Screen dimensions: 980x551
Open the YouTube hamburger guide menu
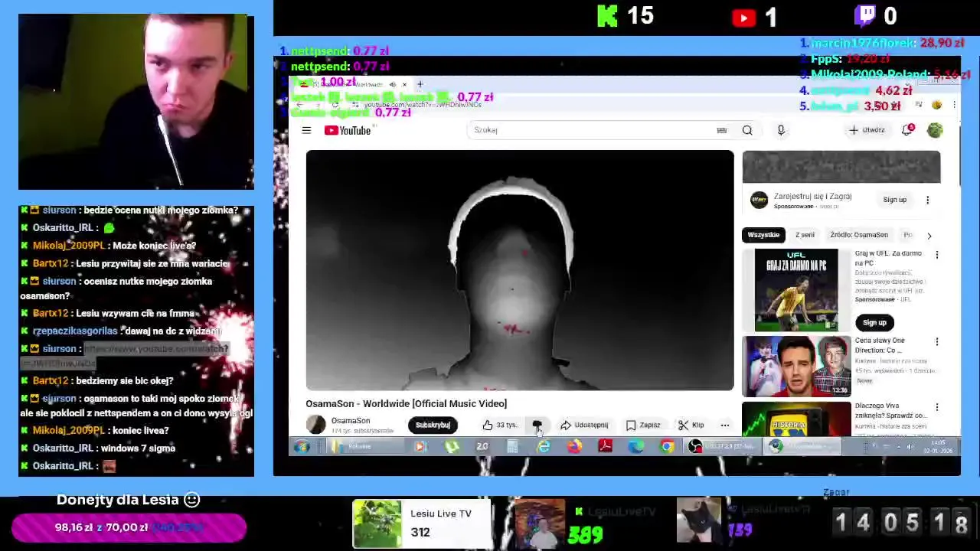[306, 130]
